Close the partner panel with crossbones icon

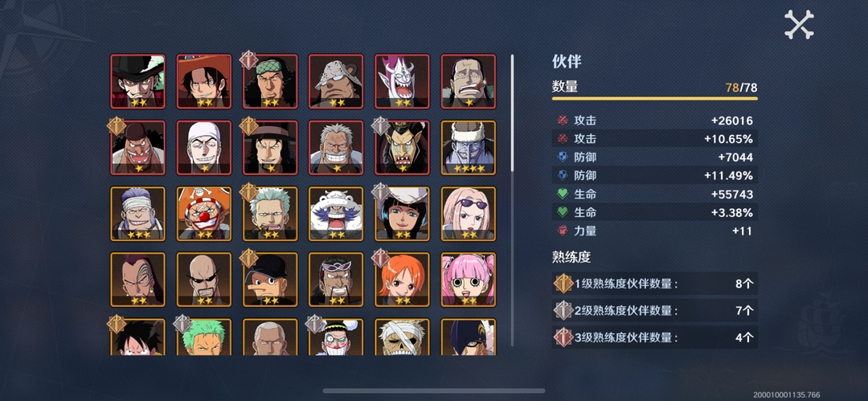tap(799, 24)
